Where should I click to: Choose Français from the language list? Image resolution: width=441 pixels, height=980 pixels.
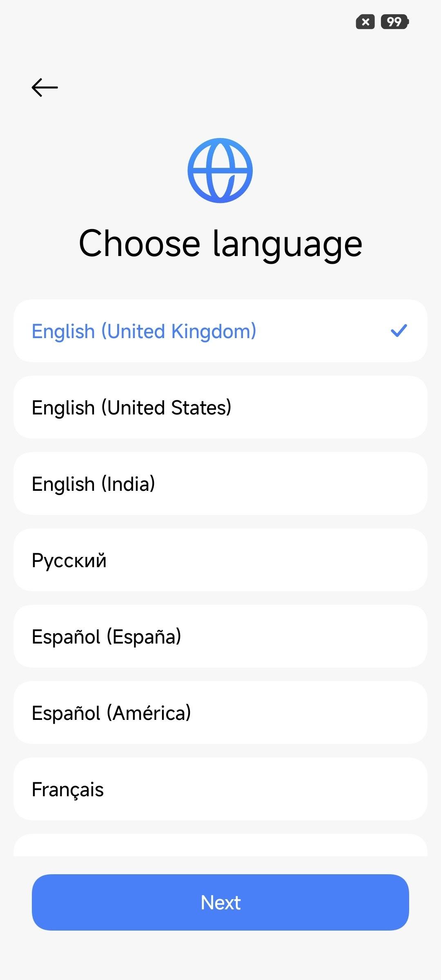tap(220, 789)
